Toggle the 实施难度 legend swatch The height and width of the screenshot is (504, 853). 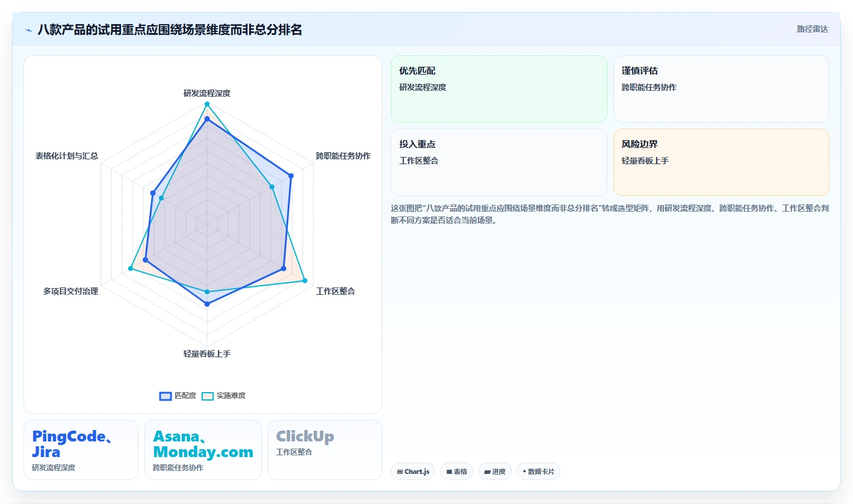pos(208,396)
